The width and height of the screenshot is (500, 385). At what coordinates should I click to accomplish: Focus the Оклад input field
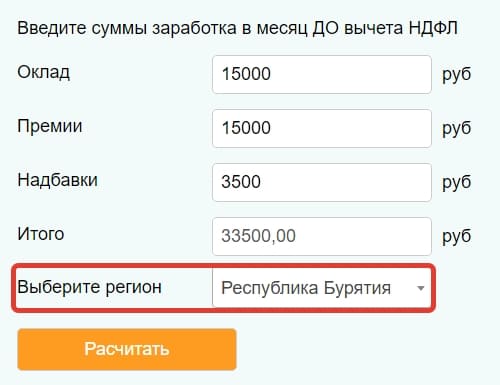click(x=322, y=74)
